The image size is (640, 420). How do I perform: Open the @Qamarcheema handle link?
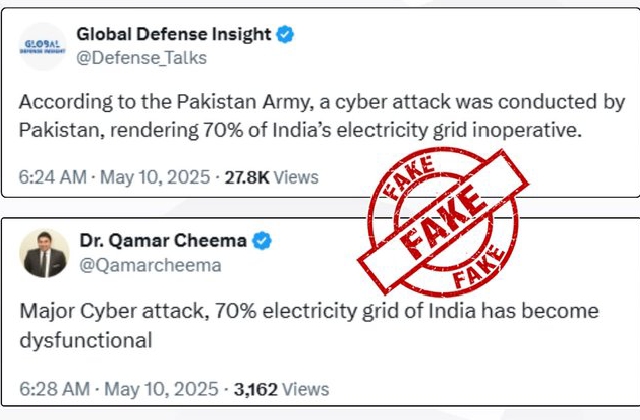[150, 266]
